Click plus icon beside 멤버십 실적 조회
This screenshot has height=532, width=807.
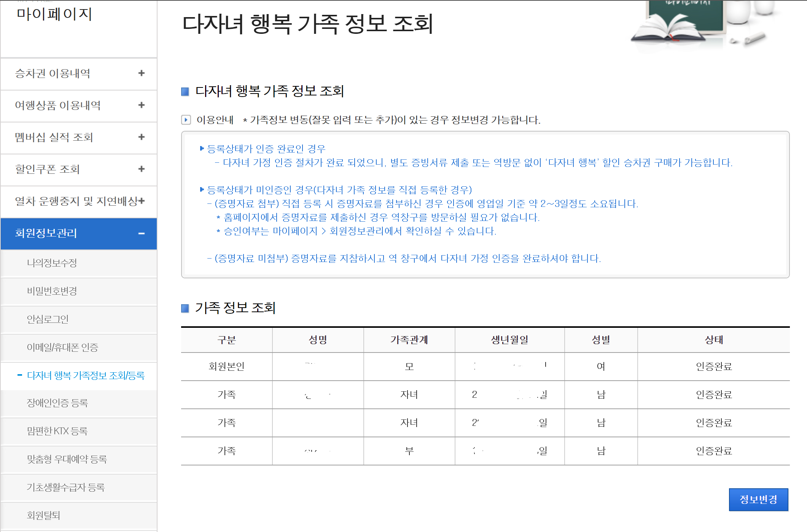point(142,137)
